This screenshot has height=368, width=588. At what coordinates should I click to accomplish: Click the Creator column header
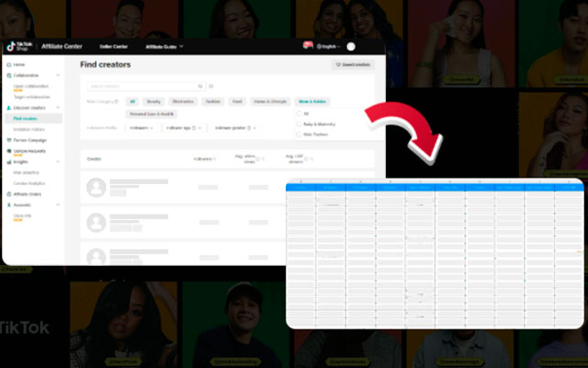point(94,159)
